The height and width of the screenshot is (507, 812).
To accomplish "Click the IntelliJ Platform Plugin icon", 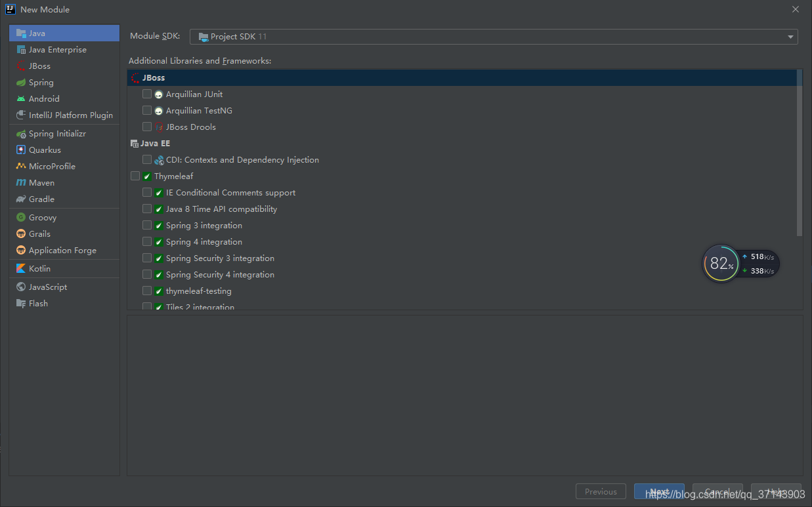I will [x=21, y=115].
